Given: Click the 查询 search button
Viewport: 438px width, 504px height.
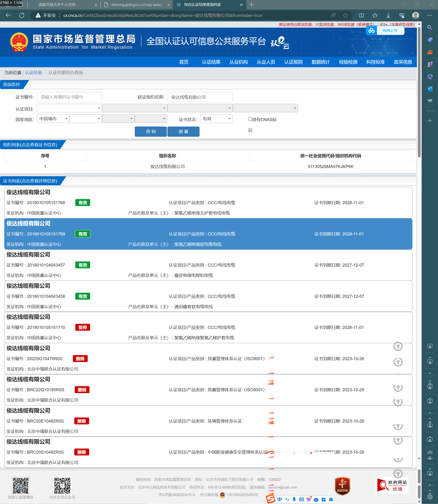Looking at the screenshot, I should 151,131.
